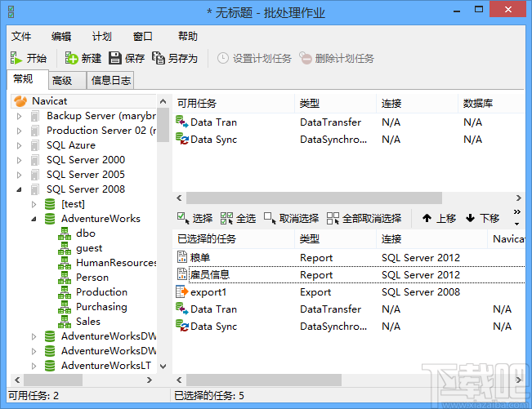The image size is (532, 409).
Task: Open the 计划 (Schedule) menu
Action: 102,36
